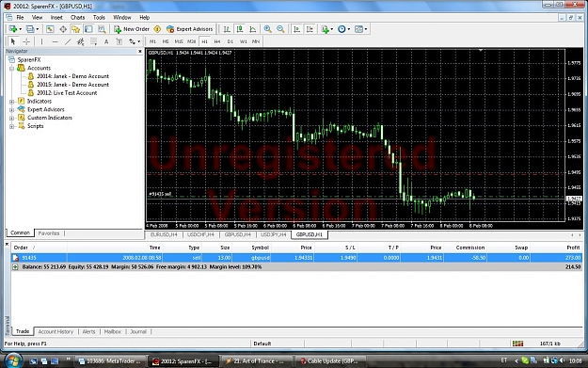The image size is (588, 368).
Task: Switch chart to D1 timeframe
Action: [x=230, y=41]
